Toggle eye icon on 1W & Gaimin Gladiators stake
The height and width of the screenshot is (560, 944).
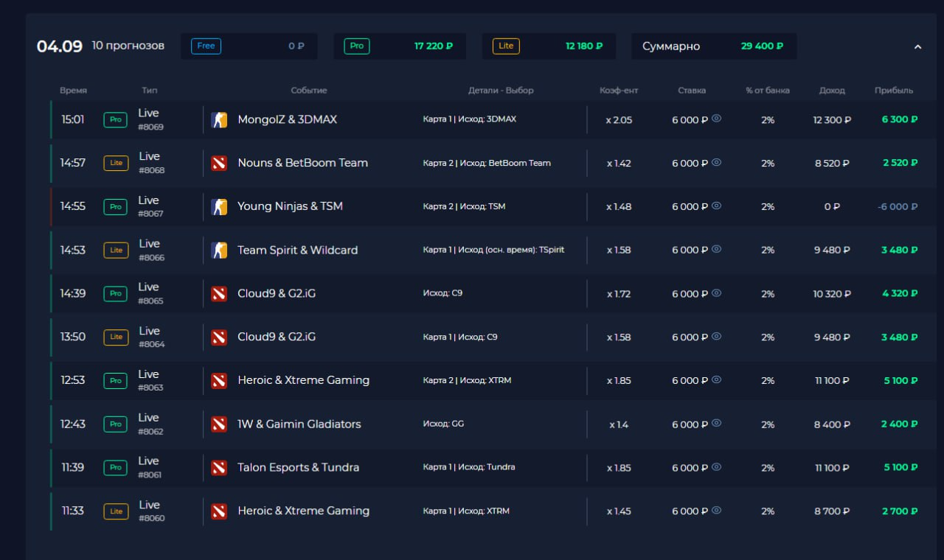pyautogui.click(x=716, y=423)
